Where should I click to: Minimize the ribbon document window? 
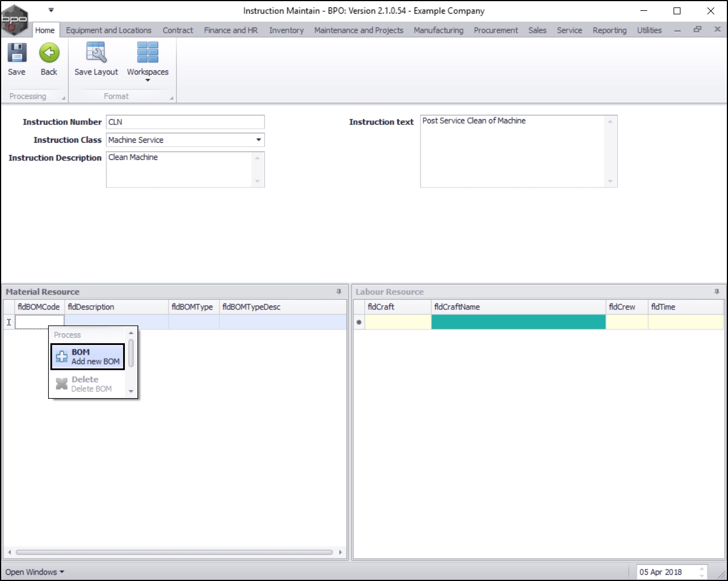coord(678,30)
